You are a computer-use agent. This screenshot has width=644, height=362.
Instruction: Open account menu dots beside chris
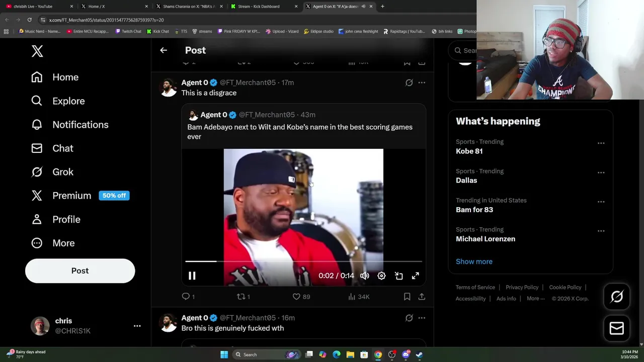click(x=137, y=326)
